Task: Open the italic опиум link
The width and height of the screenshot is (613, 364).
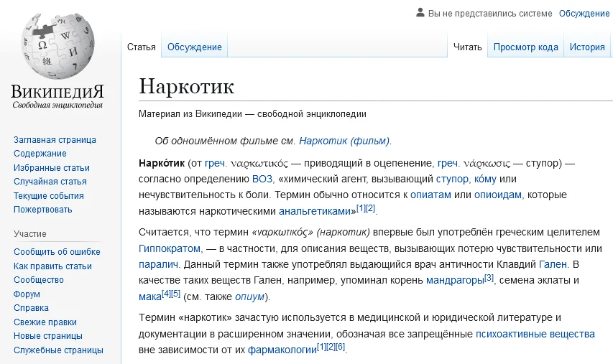Action: [x=249, y=297]
